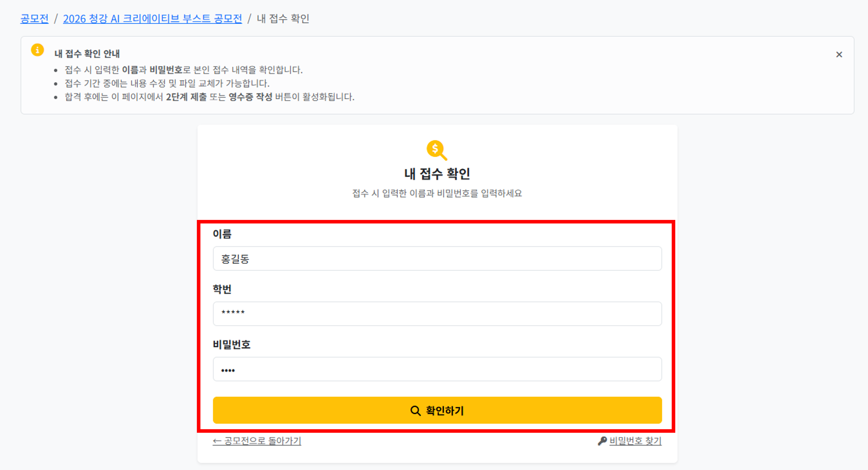868x470 pixels.
Task: Follow the 공모전으로 돌아가기 link
Action: pyautogui.click(x=257, y=440)
